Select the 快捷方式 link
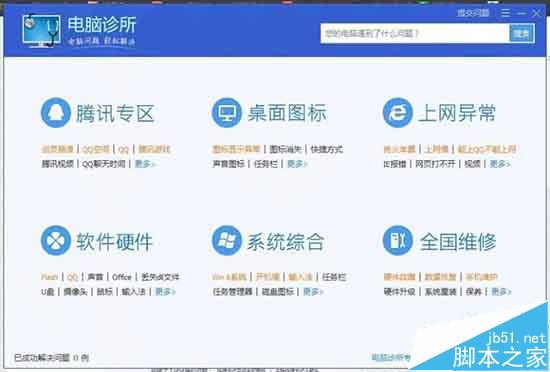550x372 pixels. (x=327, y=150)
